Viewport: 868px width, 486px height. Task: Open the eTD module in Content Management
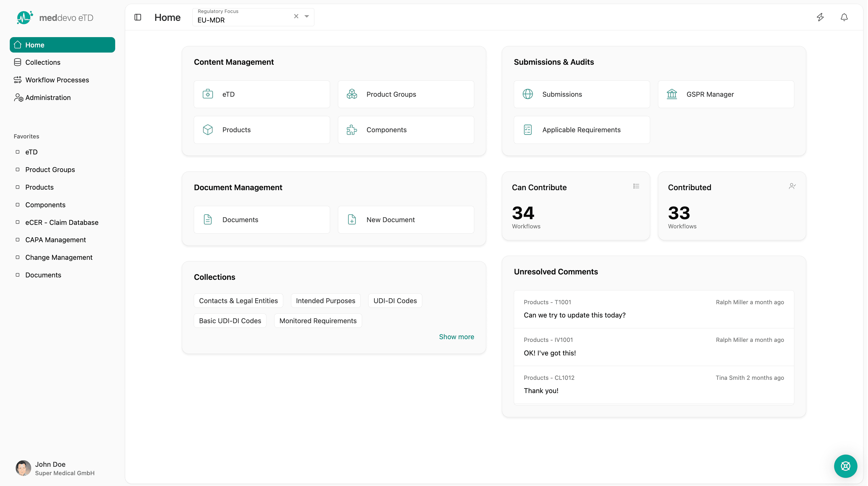click(262, 94)
